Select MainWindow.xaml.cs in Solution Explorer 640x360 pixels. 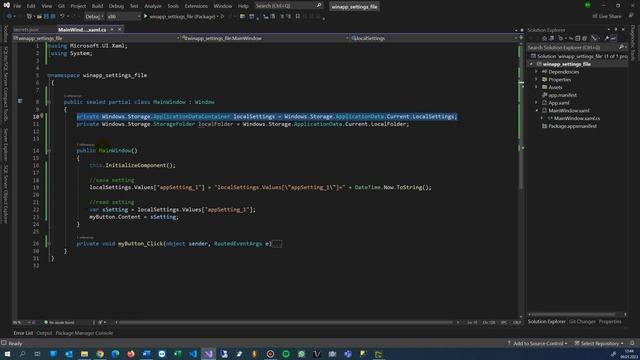pos(576,118)
